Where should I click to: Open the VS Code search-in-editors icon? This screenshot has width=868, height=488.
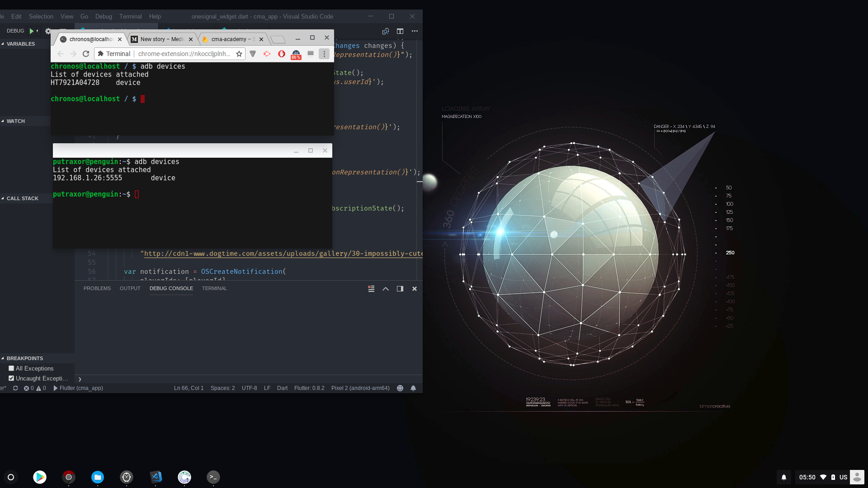point(386,31)
